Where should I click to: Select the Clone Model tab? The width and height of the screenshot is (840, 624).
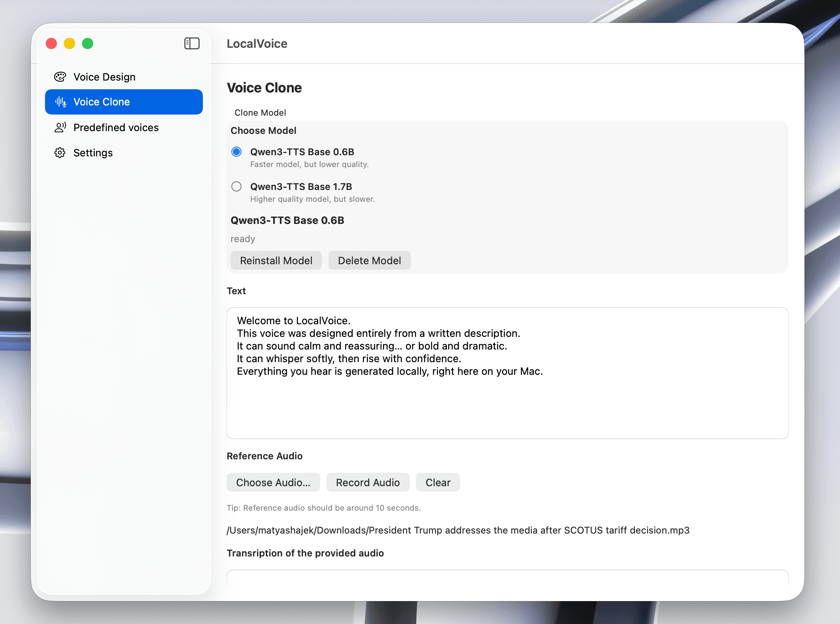pyautogui.click(x=260, y=113)
